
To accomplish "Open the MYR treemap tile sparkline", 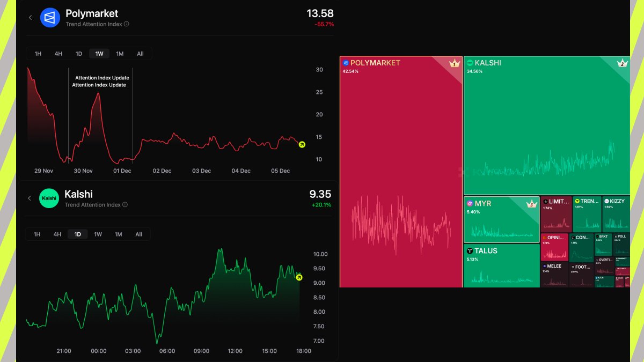I will coord(502,230).
